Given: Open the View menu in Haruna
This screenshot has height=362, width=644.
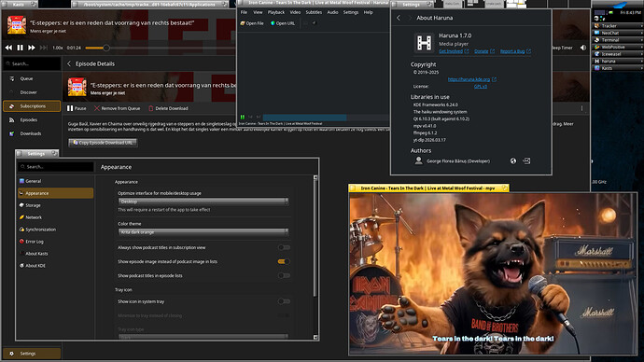Looking at the screenshot, I should 258,12.
